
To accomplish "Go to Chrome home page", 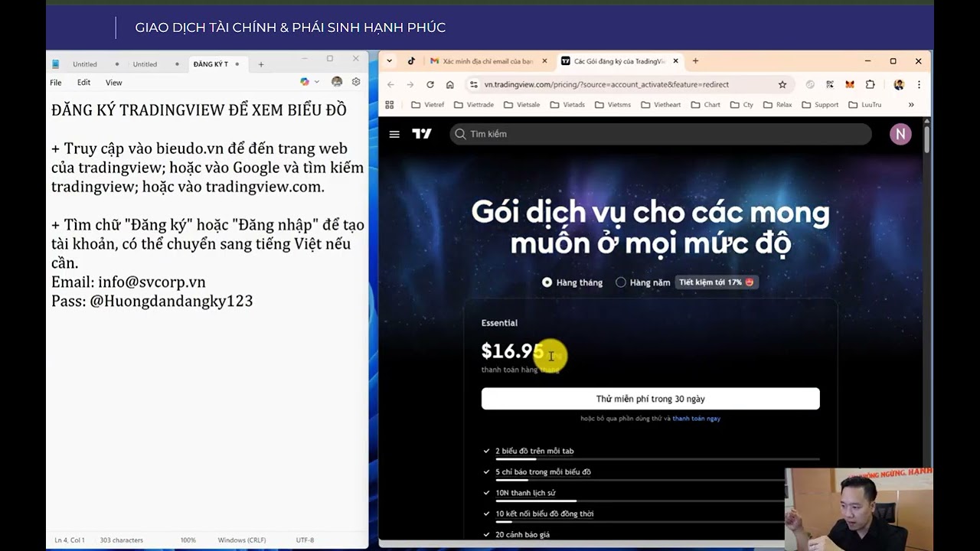I will point(449,85).
